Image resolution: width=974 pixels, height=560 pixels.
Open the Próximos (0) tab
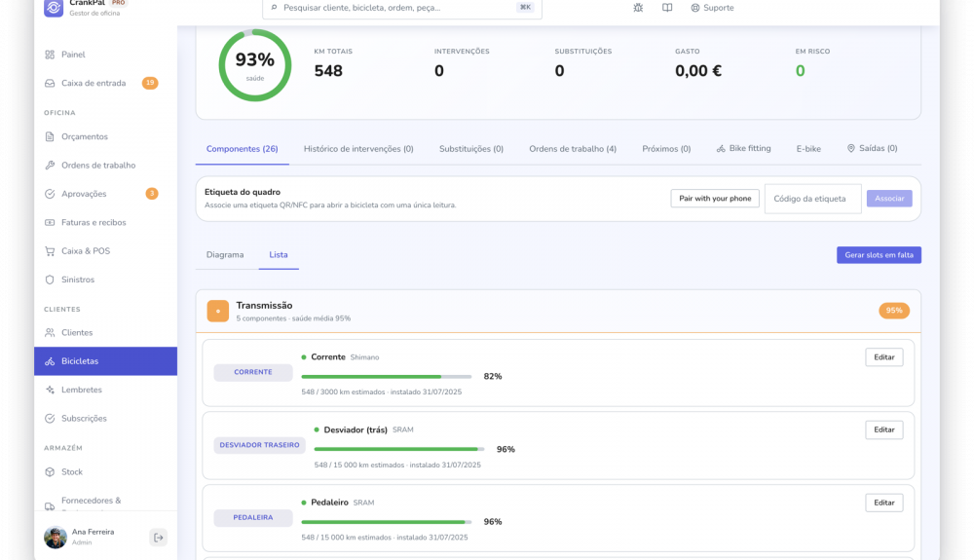(666, 149)
